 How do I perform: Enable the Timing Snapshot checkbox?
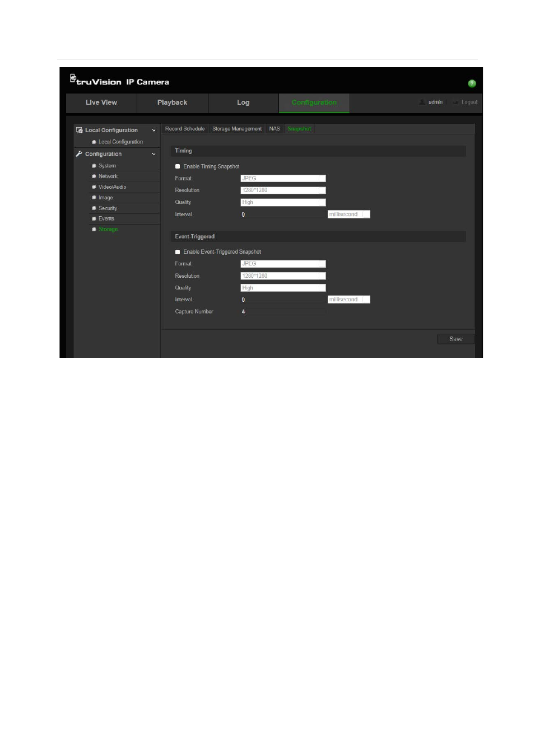tap(178, 166)
